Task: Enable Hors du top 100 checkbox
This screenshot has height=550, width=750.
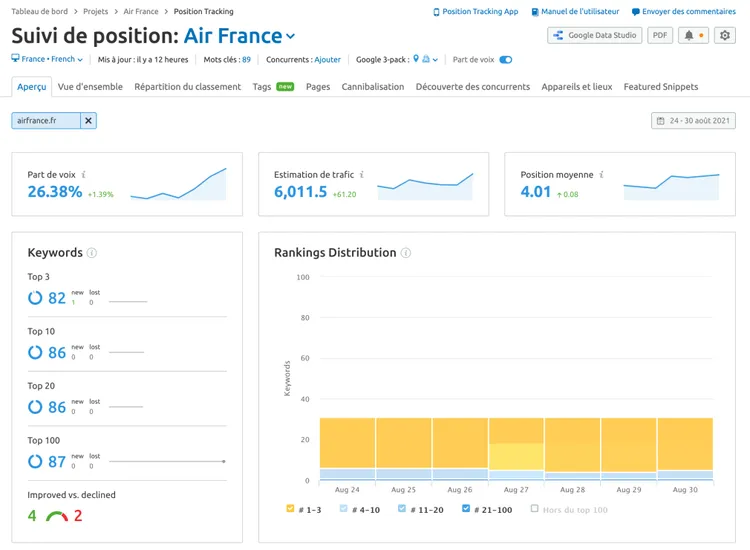Action: (x=534, y=508)
